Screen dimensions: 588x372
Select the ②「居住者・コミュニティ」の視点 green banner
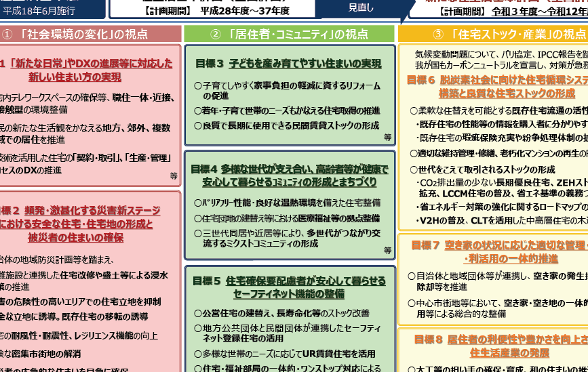tap(290, 34)
